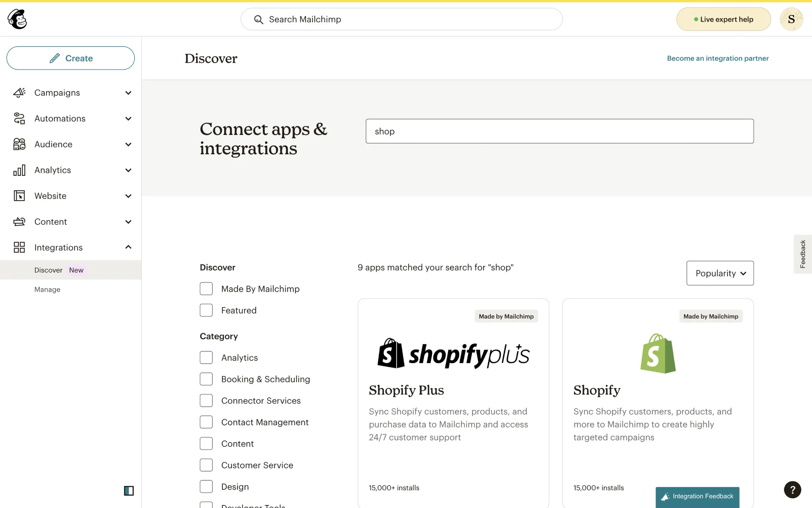
Task: Collapse the Integrations menu chevron
Action: [x=128, y=247]
